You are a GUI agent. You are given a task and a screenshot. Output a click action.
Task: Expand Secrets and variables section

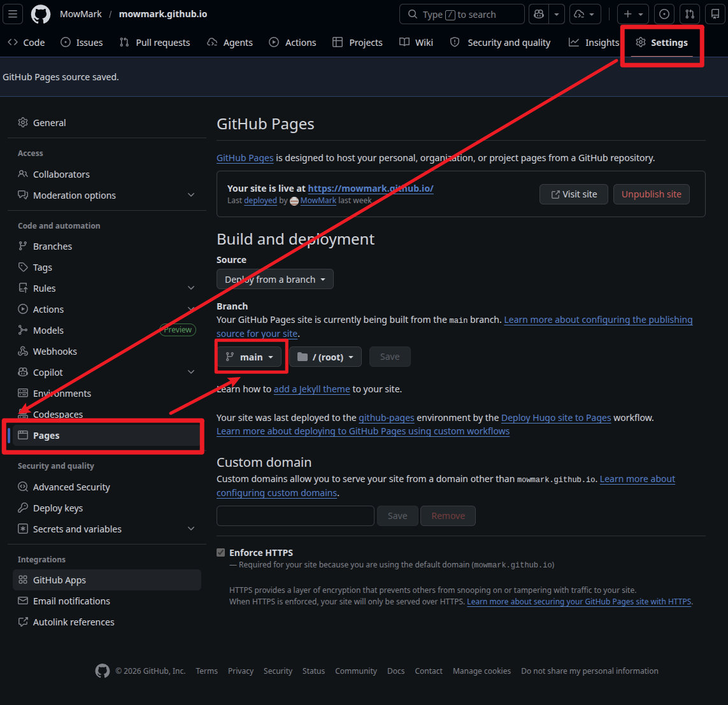pos(107,529)
